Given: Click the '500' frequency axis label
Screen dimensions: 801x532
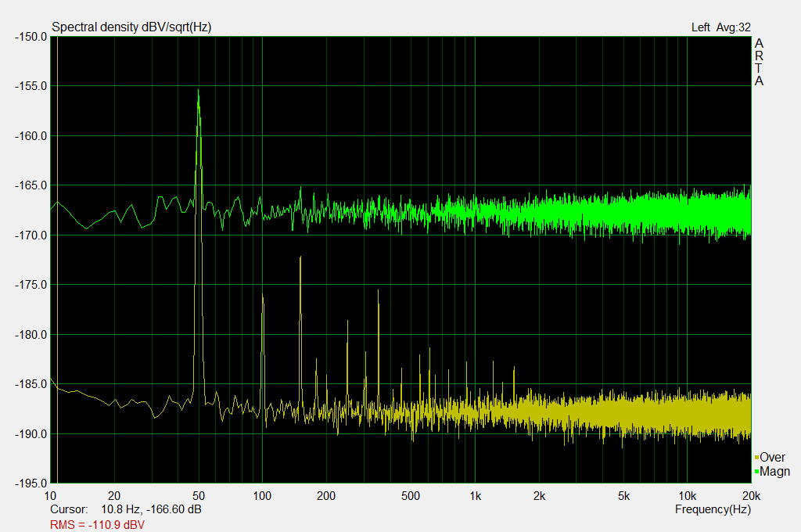Looking at the screenshot, I should (x=411, y=496).
